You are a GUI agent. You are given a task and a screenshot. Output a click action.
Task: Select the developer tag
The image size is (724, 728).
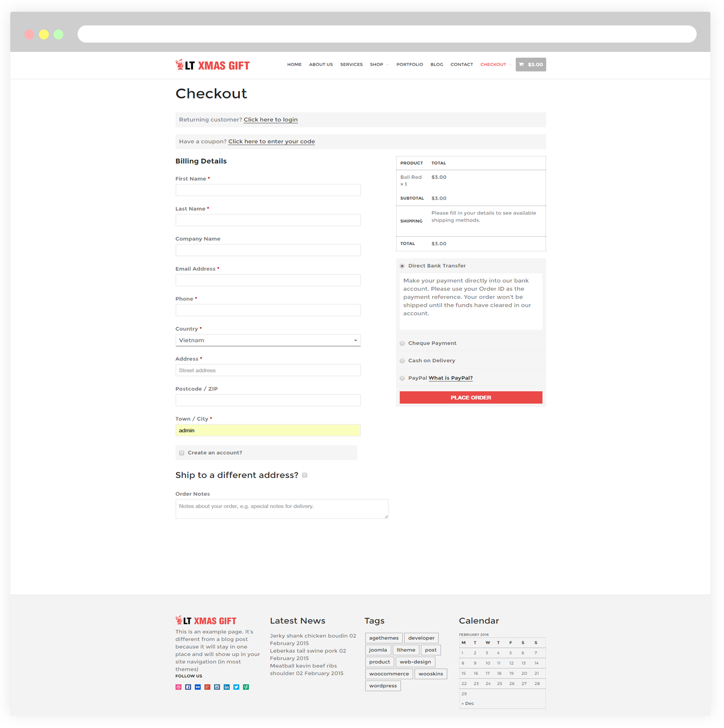421,638
